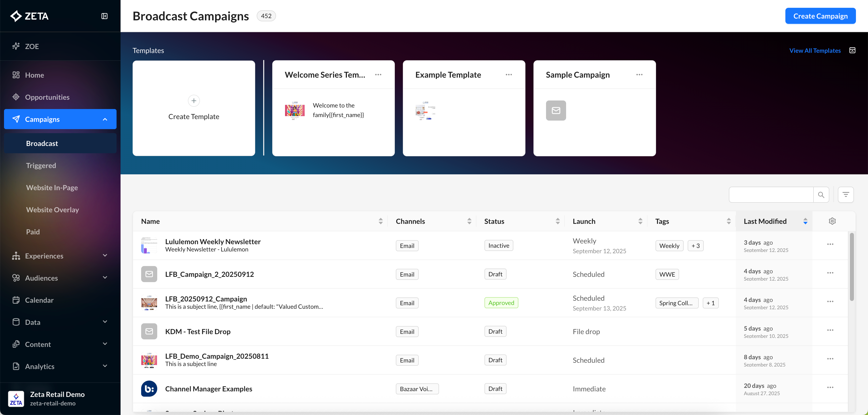This screenshot has height=415, width=868.
Task: Toggle the Last Modified sort order
Action: coord(805,221)
